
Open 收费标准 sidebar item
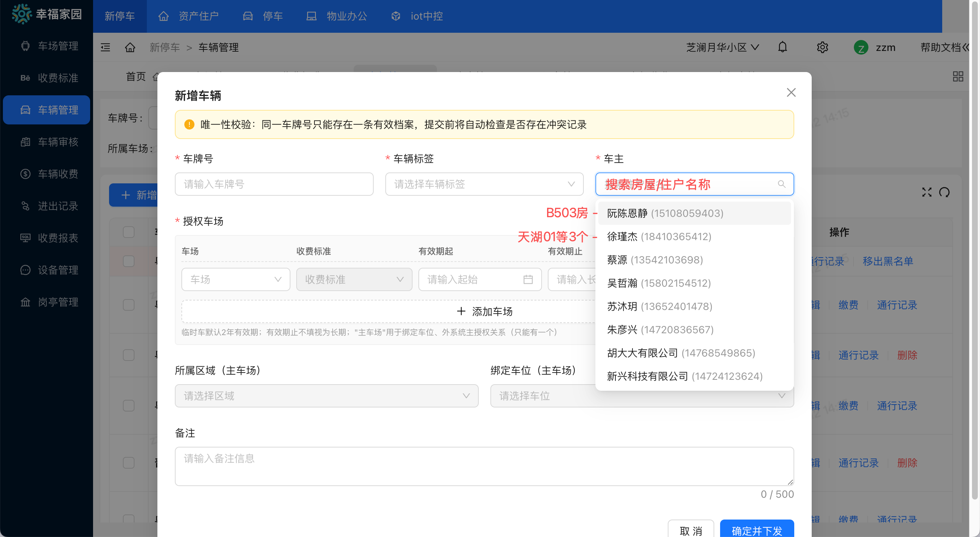pos(47,78)
